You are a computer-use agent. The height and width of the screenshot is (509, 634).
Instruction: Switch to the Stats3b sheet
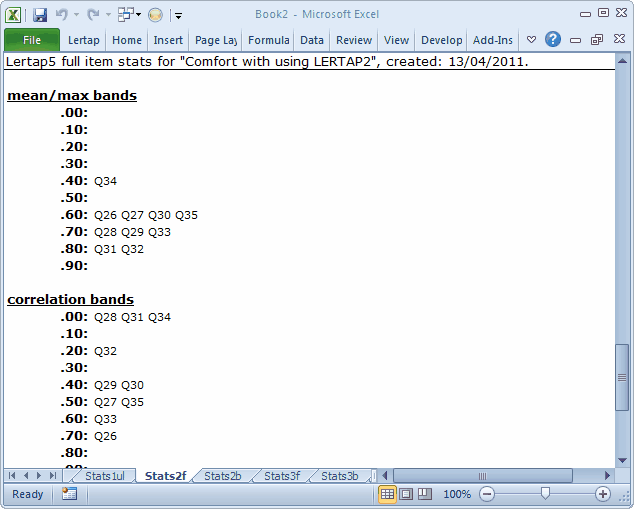click(340, 476)
